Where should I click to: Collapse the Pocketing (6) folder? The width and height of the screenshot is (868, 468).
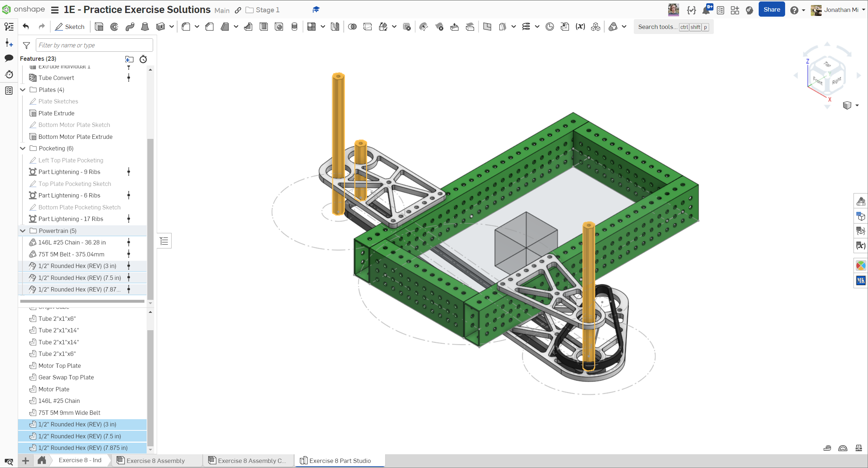(23, 148)
